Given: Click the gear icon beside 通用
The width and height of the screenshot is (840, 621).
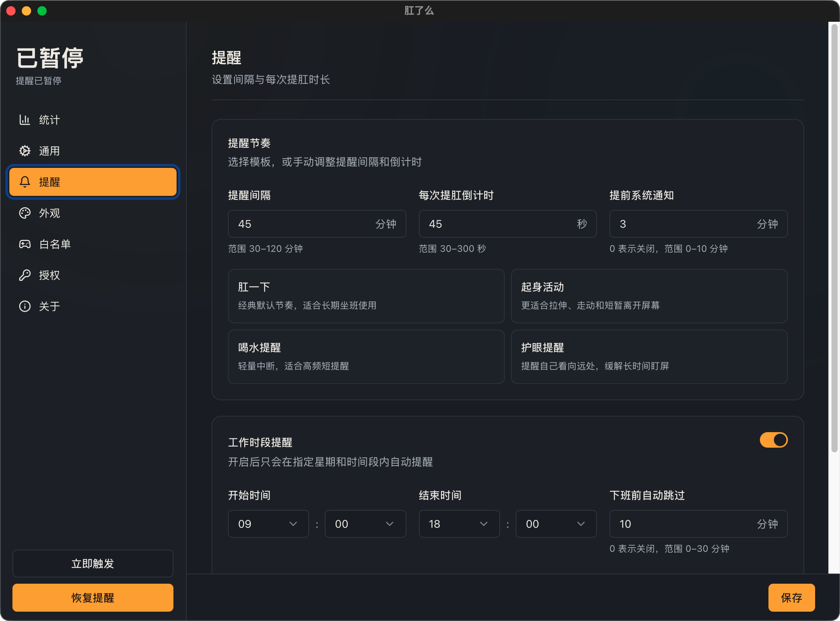Looking at the screenshot, I should [25, 151].
